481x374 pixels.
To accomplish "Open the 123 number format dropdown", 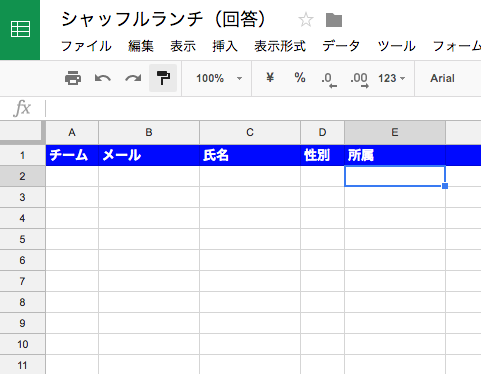I will [x=391, y=78].
